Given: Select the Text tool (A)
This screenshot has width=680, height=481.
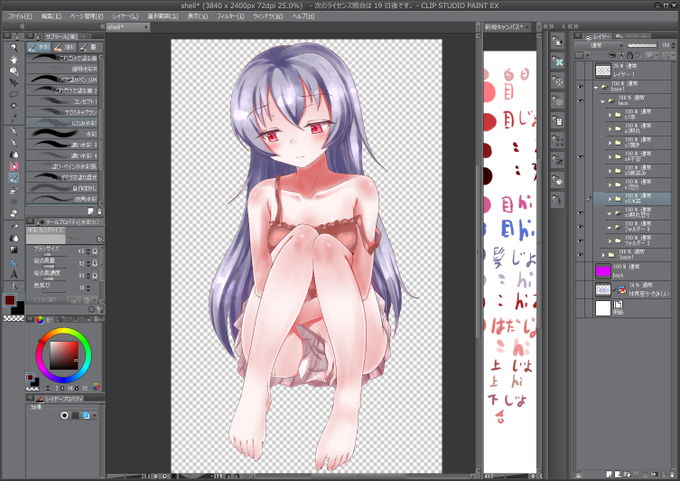Looking at the screenshot, I should (x=14, y=274).
